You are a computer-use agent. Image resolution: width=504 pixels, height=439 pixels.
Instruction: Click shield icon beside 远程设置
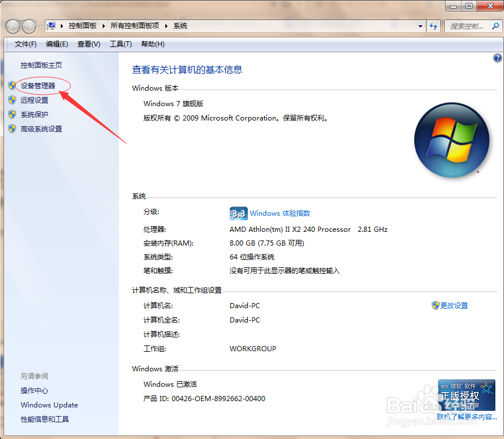tap(12, 100)
